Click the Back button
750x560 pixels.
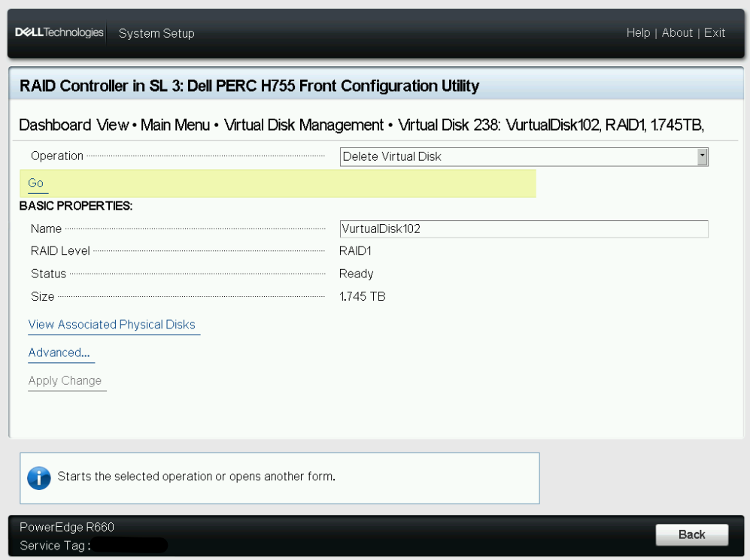point(691,534)
